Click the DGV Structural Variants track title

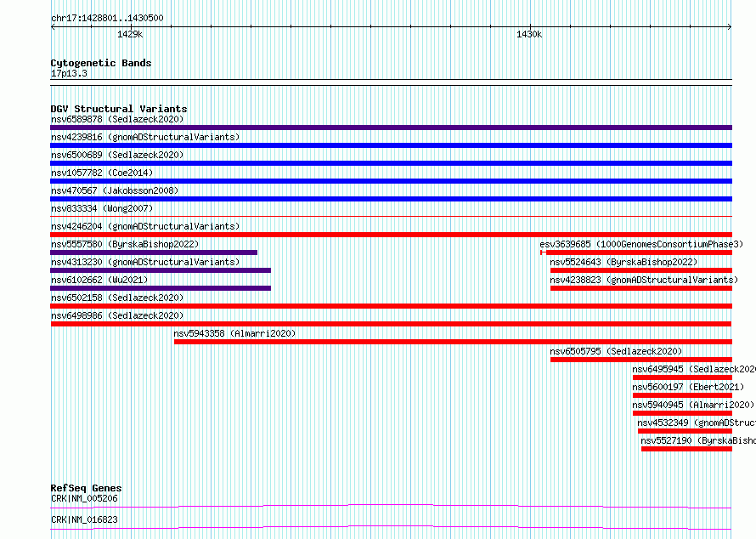click(119, 109)
